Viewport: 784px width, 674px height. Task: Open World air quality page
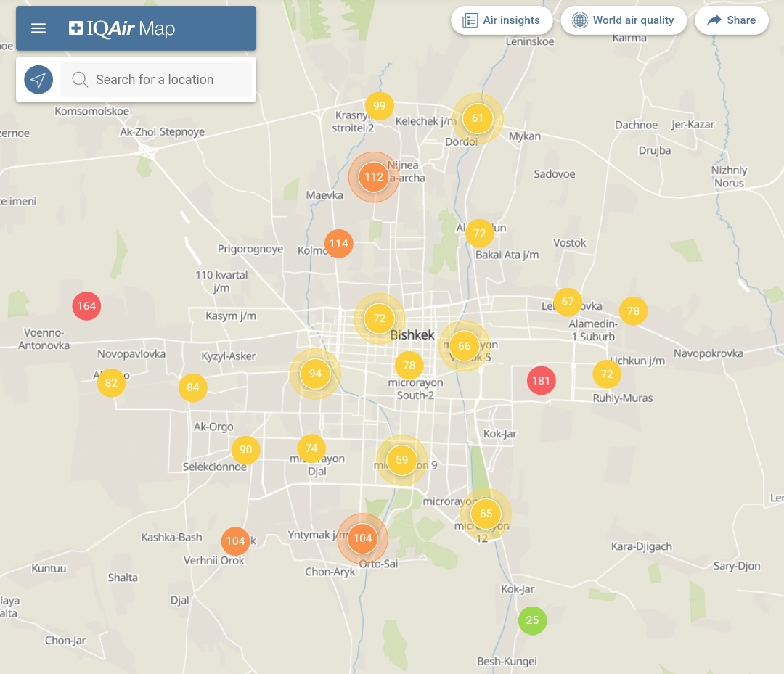[x=623, y=20]
